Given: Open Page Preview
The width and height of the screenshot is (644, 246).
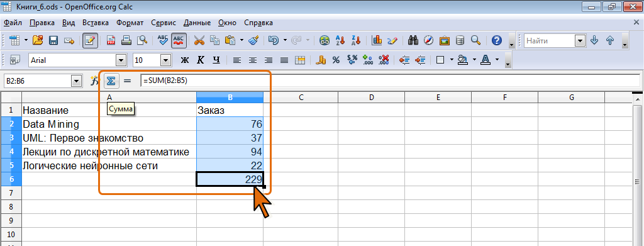Looking at the screenshot, I should pyautogui.click(x=142, y=40).
